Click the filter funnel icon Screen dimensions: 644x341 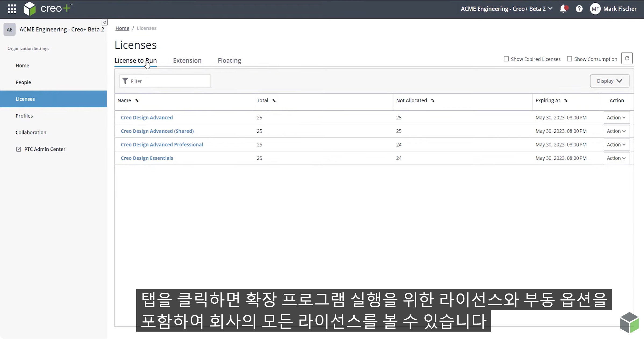point(125,81)
